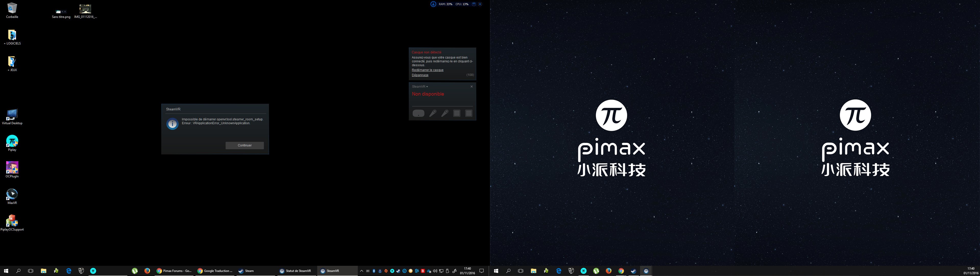Click the round icon left of RAM readout
Viewport: 980px width, 276px height.
(433, 4)
